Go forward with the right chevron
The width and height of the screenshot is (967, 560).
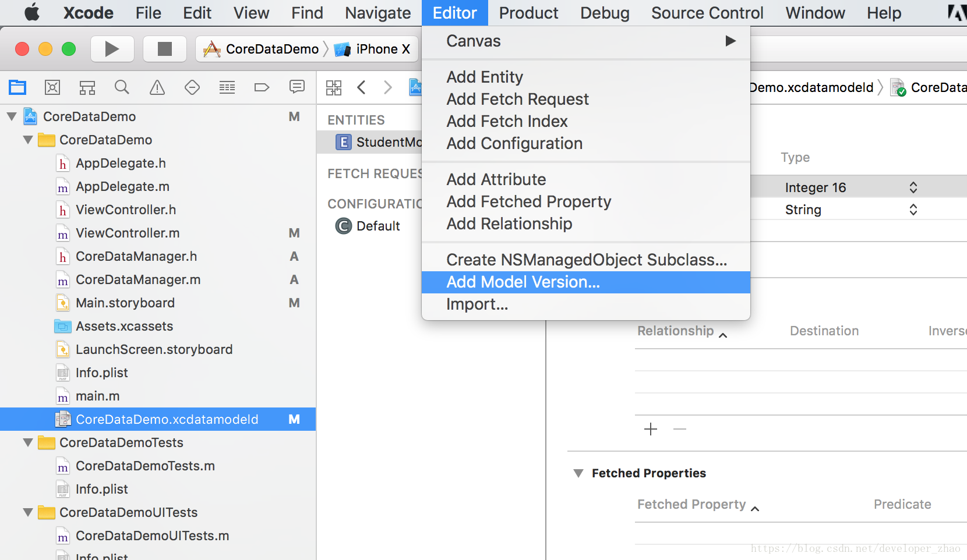[388, 87]
